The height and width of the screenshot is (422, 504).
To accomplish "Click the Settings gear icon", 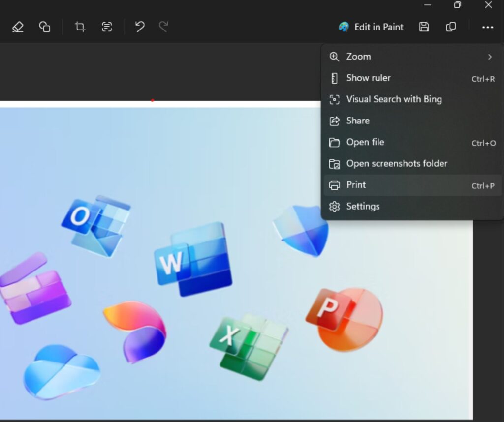I will coord(334,207).
